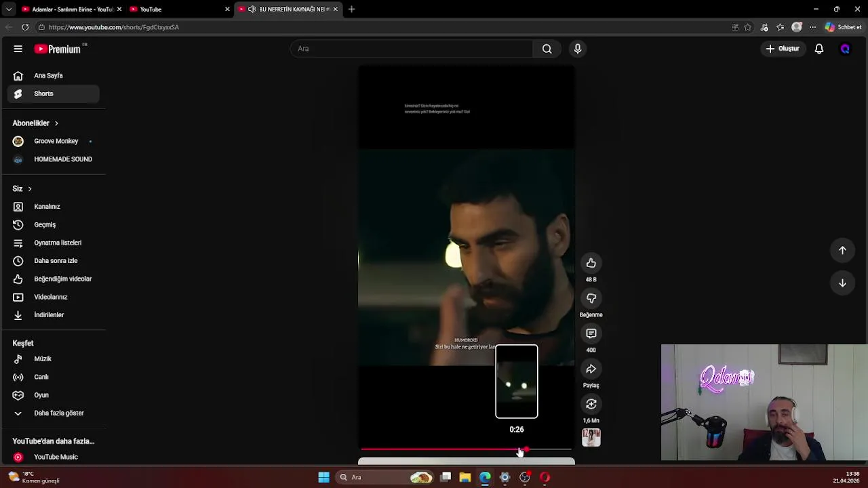The width and height of the screenshot is (868, 488).
Task: Open a new browser tab
Action: pyautogui.click(x=351, y=9)
